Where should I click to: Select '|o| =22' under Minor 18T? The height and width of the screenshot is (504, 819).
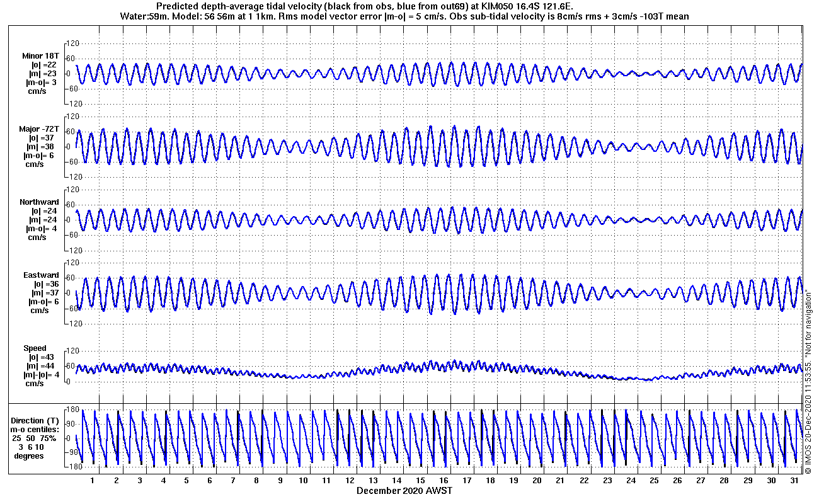coord(43,65)
